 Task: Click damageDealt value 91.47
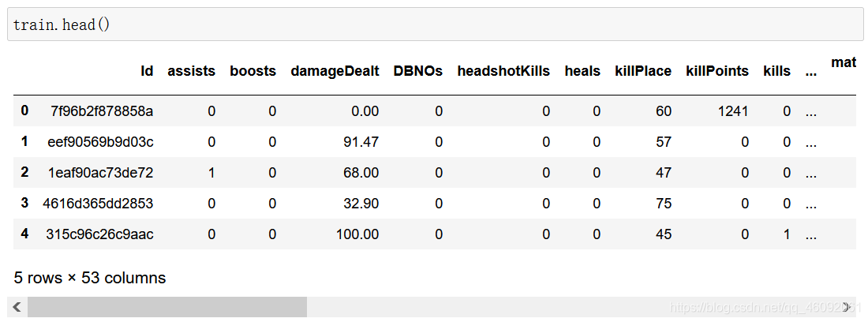[x=361, y=142]
